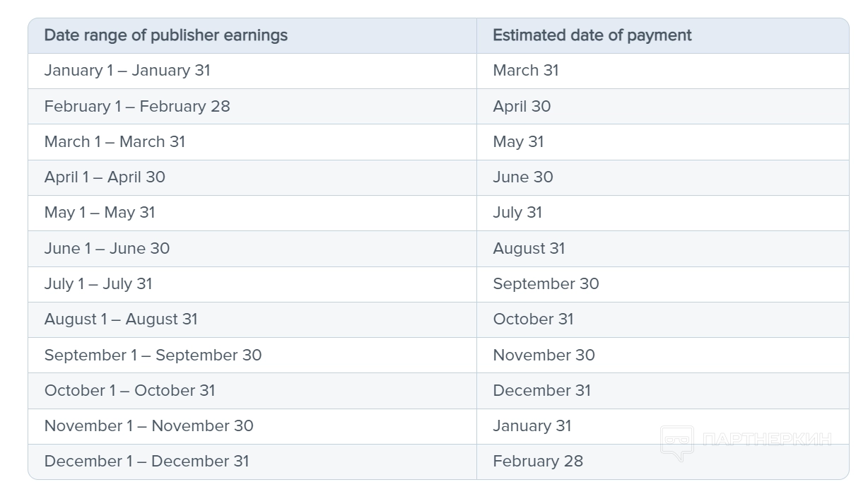This screenshot has width=868, height=499.
Task: Click the 'June 30' payment date
Action: click(x=523, y=177)
